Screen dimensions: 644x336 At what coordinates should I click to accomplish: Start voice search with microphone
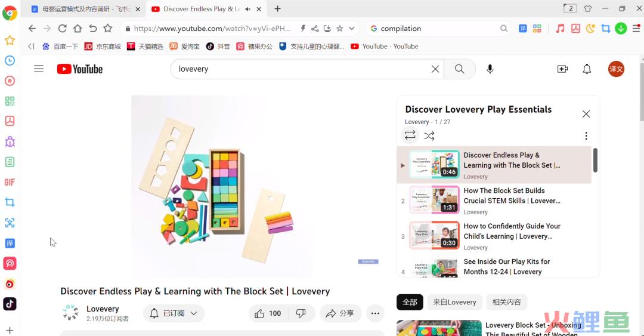point(490,69)
